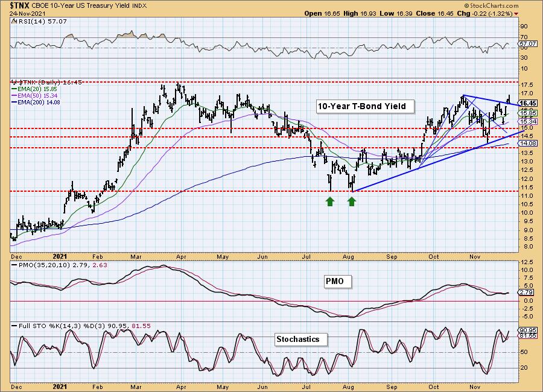Click the Low 16.39 header value

click(x=396, y=13)
